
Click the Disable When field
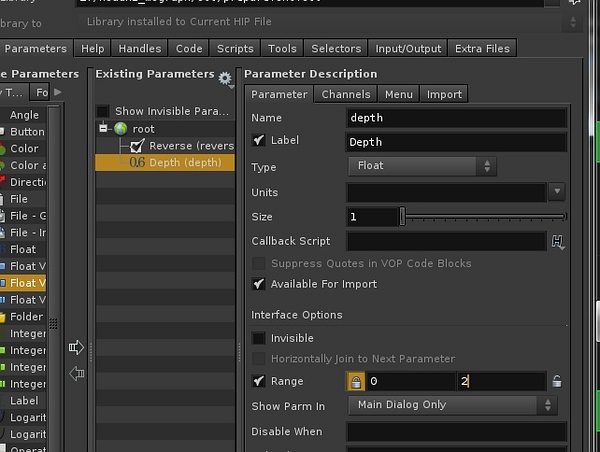tap(456, 432)
